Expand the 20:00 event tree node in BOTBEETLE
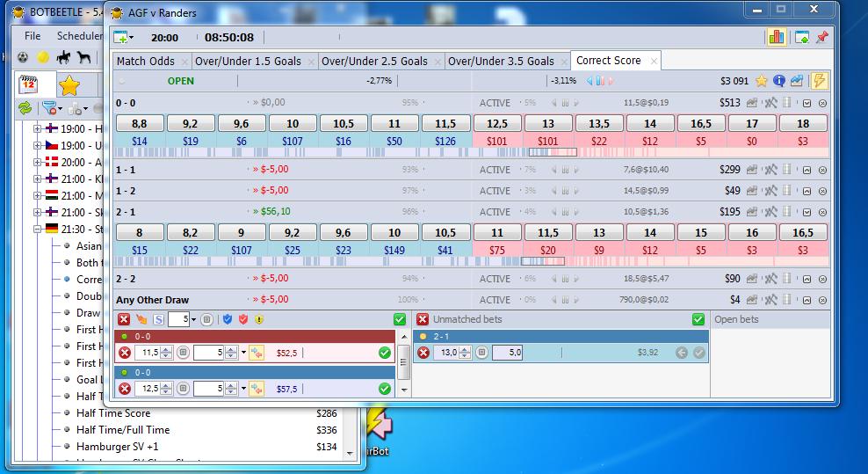 coord(37,162)
